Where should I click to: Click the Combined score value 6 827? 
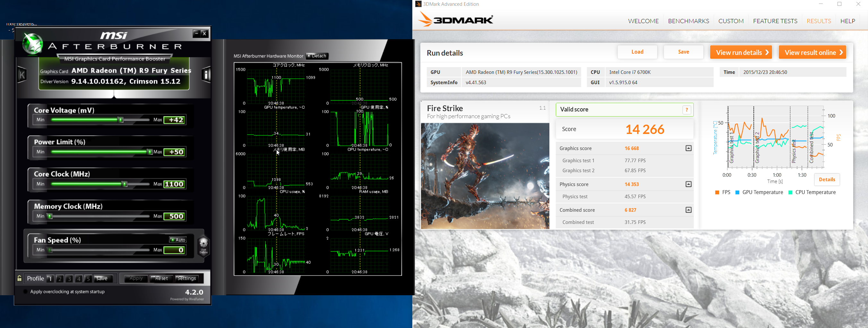[x=630, y=210]
